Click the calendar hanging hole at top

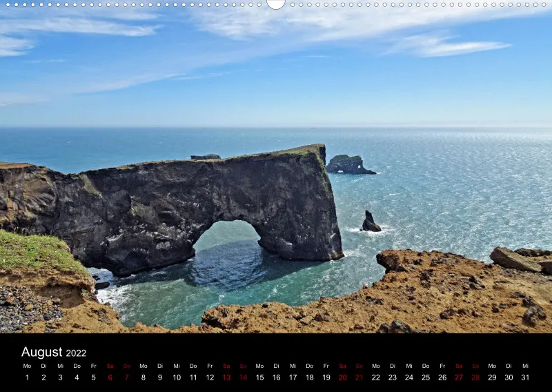(276, 3)
